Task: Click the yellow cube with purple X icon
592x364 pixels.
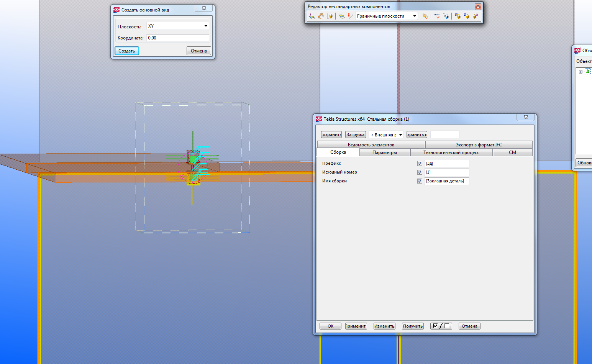Action: pyautogui.click(x=475, y=16)
